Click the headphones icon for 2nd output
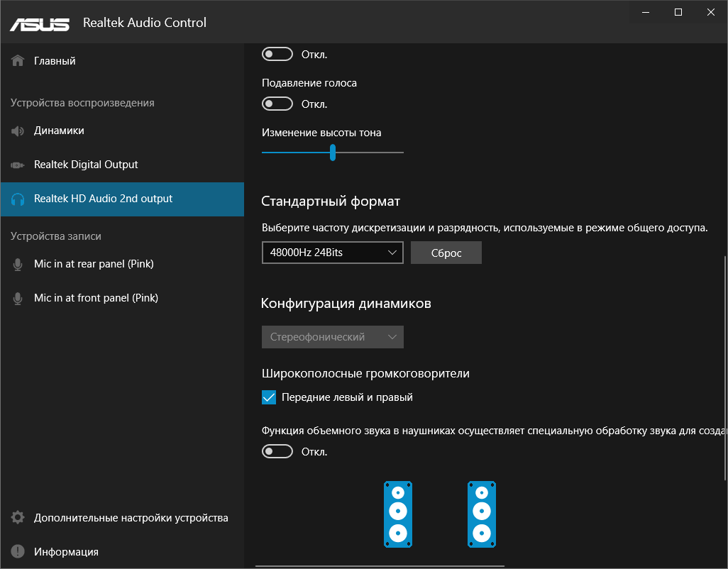 click(x=18, y=199)
